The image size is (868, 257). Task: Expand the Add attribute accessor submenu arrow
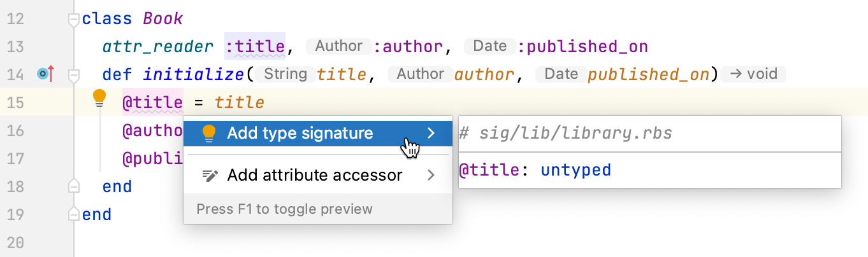click(431, 175)
